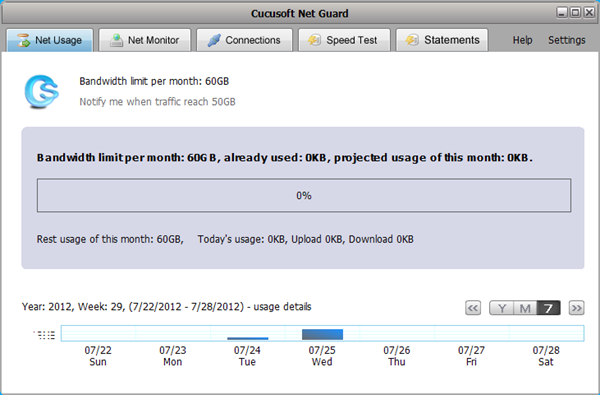Minimize the Net Guard window
Image resolution: width=600 pixels, height=395 pixels.
[x=562, y=13]
